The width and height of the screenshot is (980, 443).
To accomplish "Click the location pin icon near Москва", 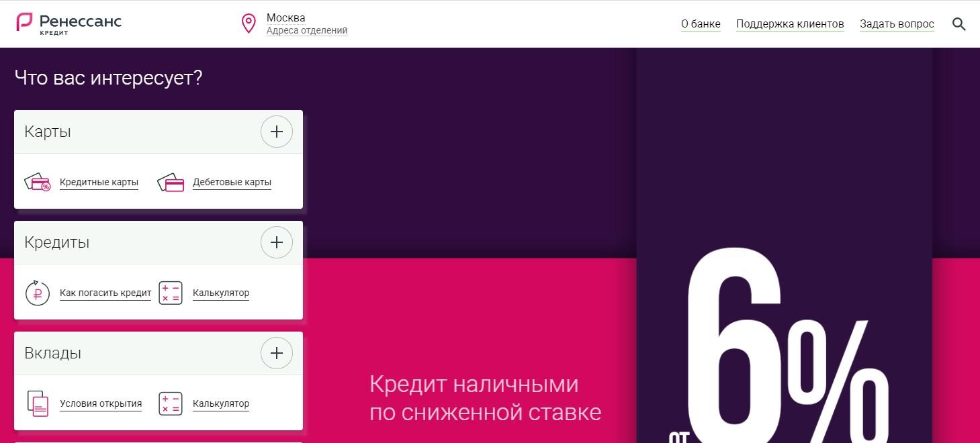I will [248, 23].
